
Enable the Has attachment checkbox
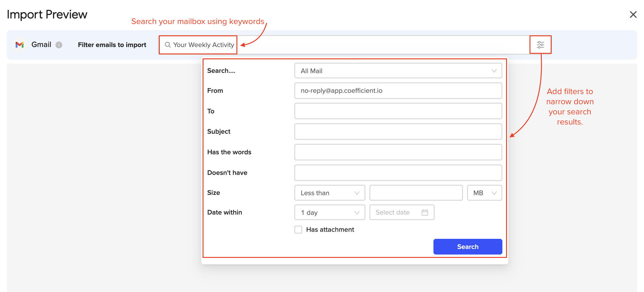tap(298, 230)
